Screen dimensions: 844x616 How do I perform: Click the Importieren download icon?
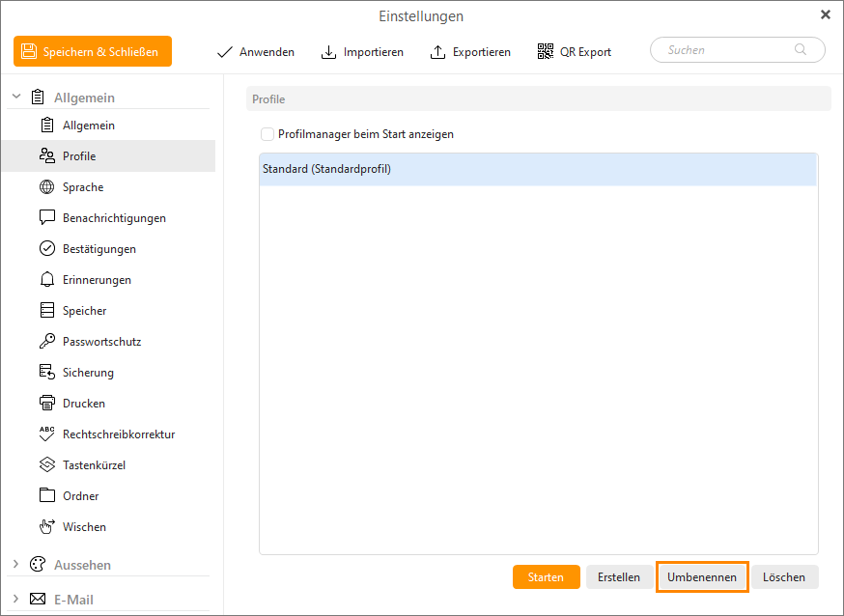tap(328, 51)
